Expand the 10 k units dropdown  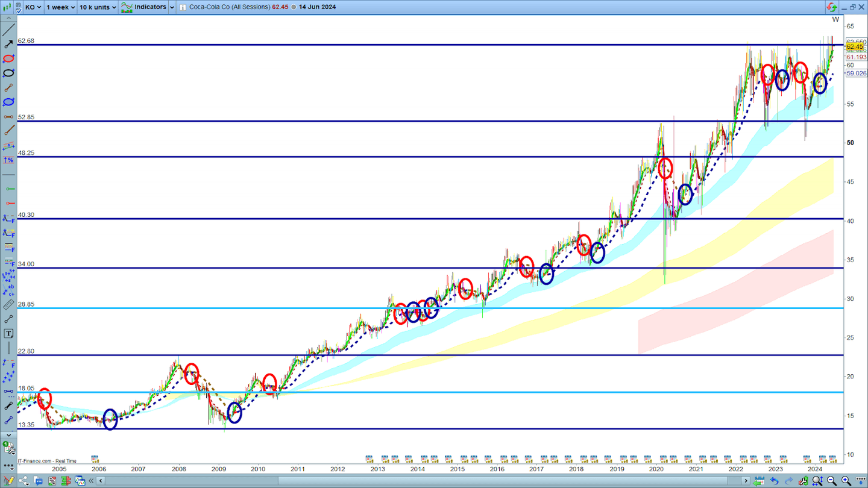(98, 7)
